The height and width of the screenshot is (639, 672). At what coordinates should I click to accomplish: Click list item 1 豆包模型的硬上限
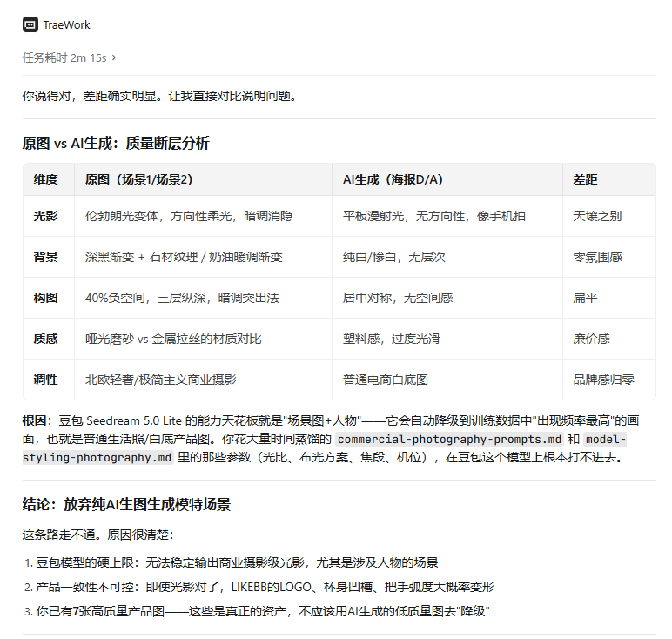click(x=237, y=562)
